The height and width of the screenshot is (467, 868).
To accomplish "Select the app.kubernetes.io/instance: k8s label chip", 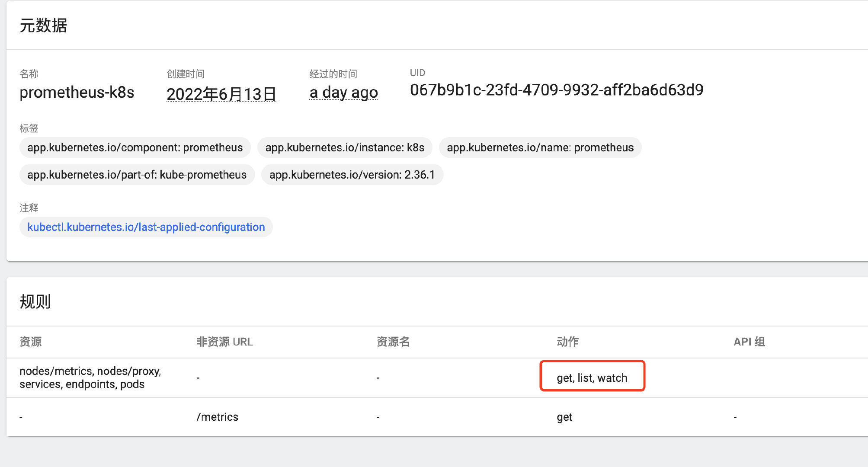I will [x=345, y=147].
